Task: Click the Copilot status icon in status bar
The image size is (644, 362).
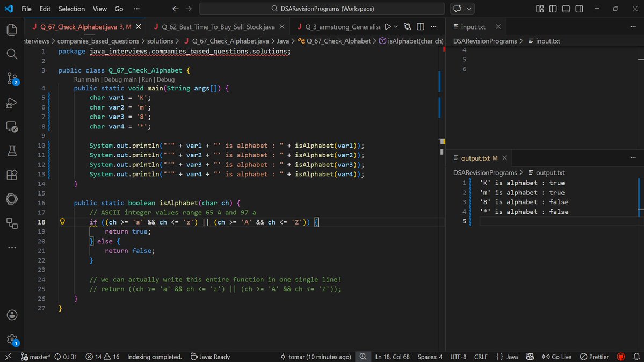Action: click(530, 357)
